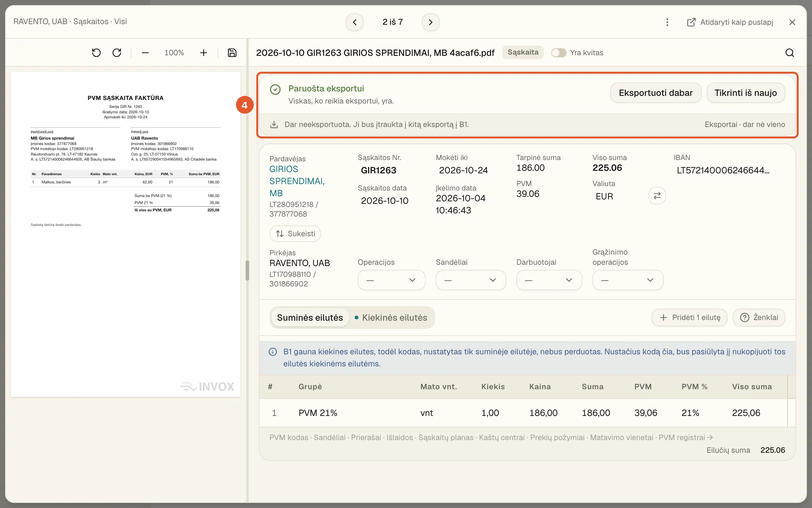Viewport: 812px width, 508px height.
Task: Click the download icon beside 'Dar neeksportuota'
Action: tap(274, 125)
